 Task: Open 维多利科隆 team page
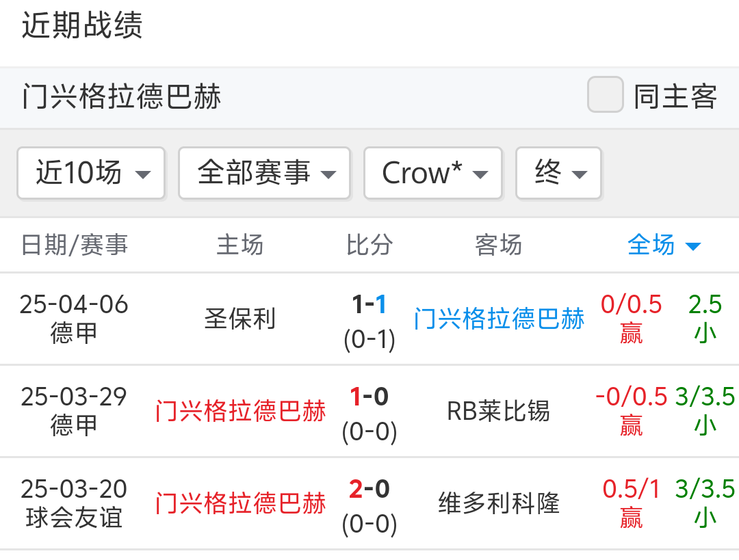pos(498,504)
